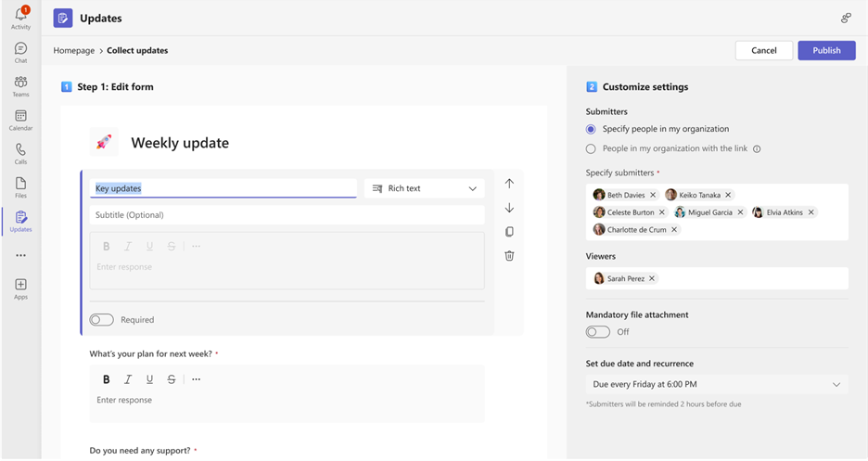Apply bold in the next week plan editor
Image resolution: width=868 pixels, height=461 pixels.
pyautogui.click(x=106, y=379)
